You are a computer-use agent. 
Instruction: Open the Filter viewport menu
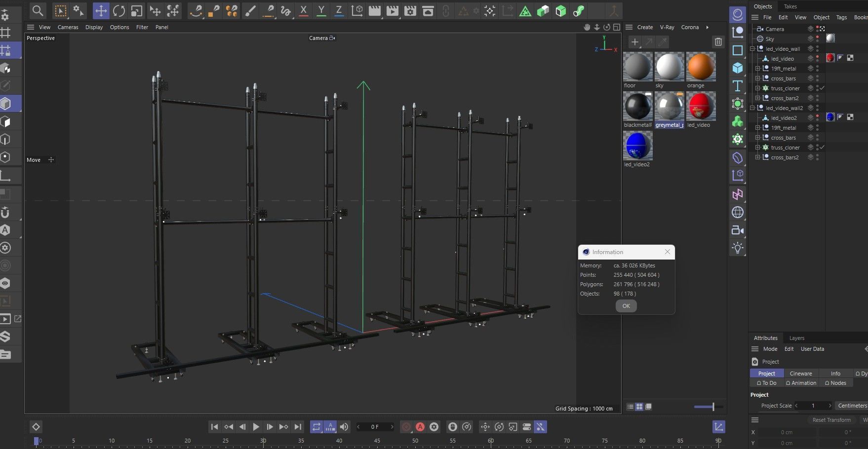(142, 27)
